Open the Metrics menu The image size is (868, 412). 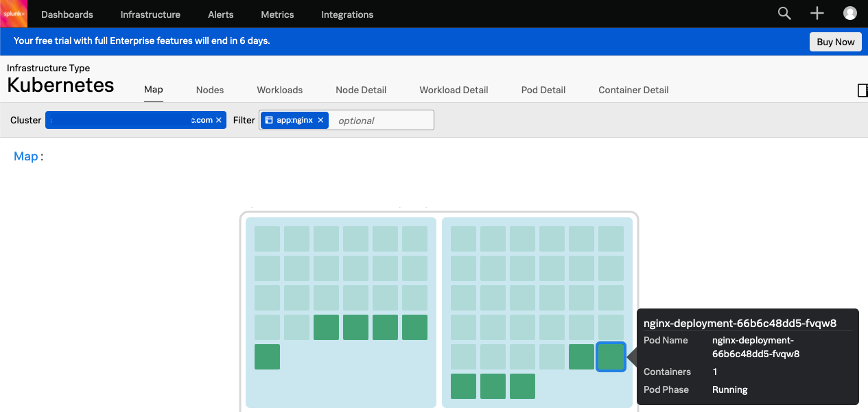tap(277, 14)
